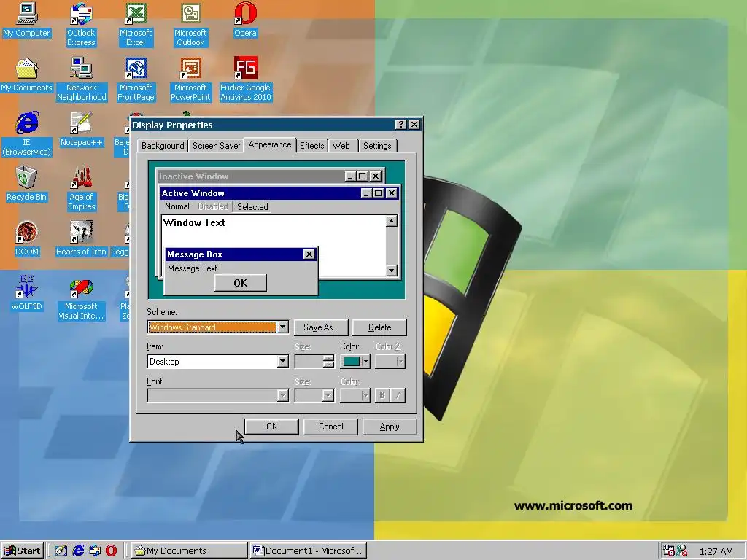
Task: Apply the appearance changes
Action: pyautogui.click(x=390, y=427)
